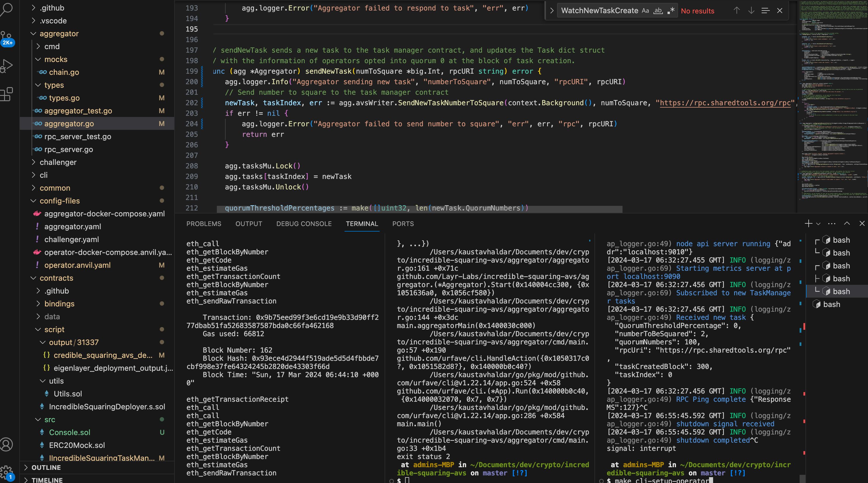This screenshot has width=868, height=483.
Task: Switch to the DEBUG CONSOLE tab
Action: [x=304, y=224]
